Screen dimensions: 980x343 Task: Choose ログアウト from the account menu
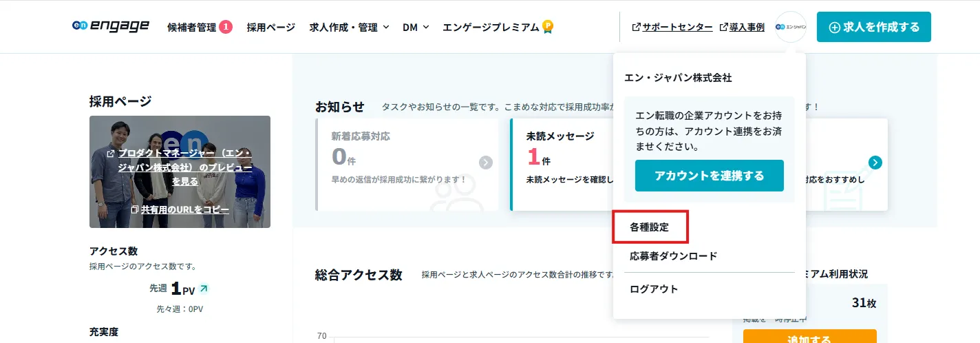pos(654,289)
